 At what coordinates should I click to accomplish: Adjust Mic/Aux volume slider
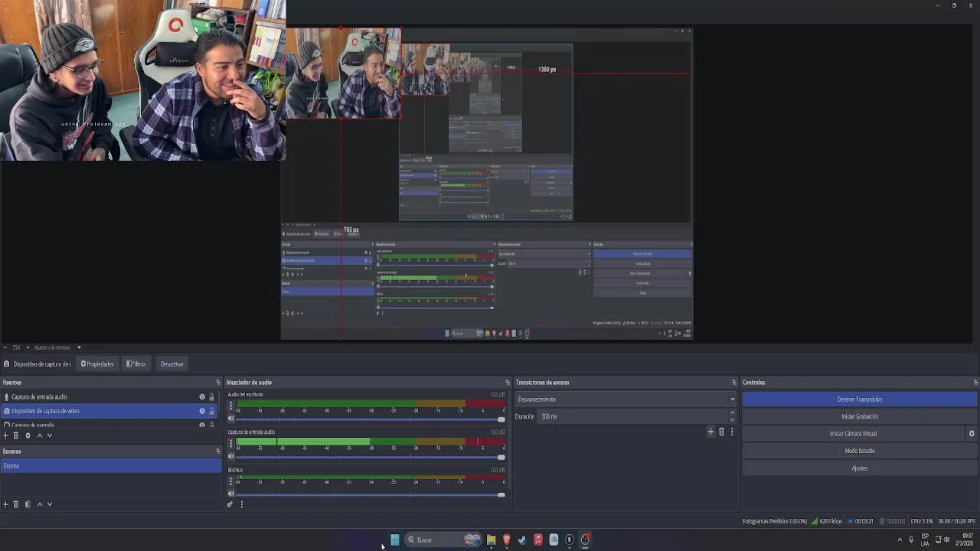371,495
